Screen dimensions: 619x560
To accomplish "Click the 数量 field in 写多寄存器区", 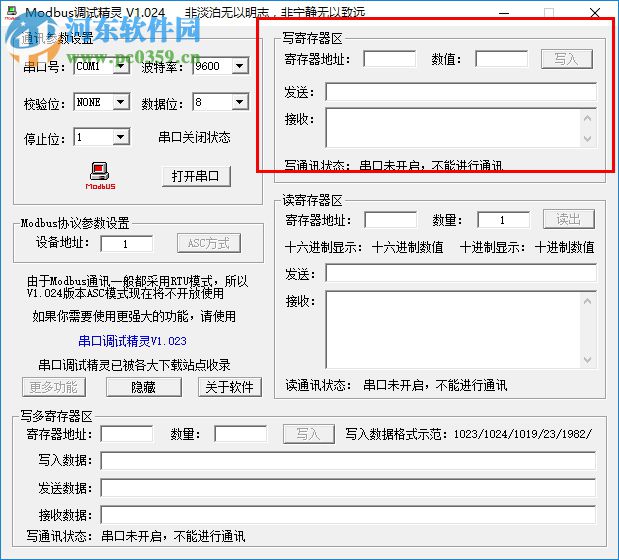I will pos(240,434).
